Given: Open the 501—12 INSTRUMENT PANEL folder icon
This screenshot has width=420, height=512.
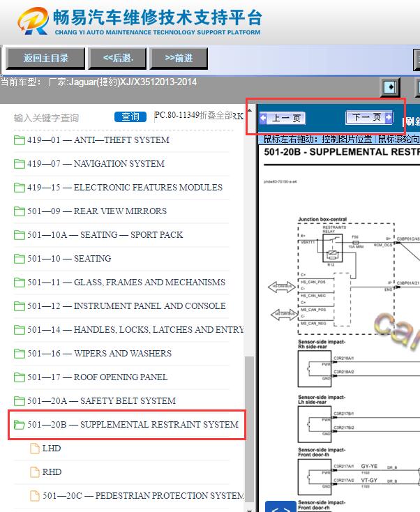Looking at the screenshot, I should (x=20, y=306).
